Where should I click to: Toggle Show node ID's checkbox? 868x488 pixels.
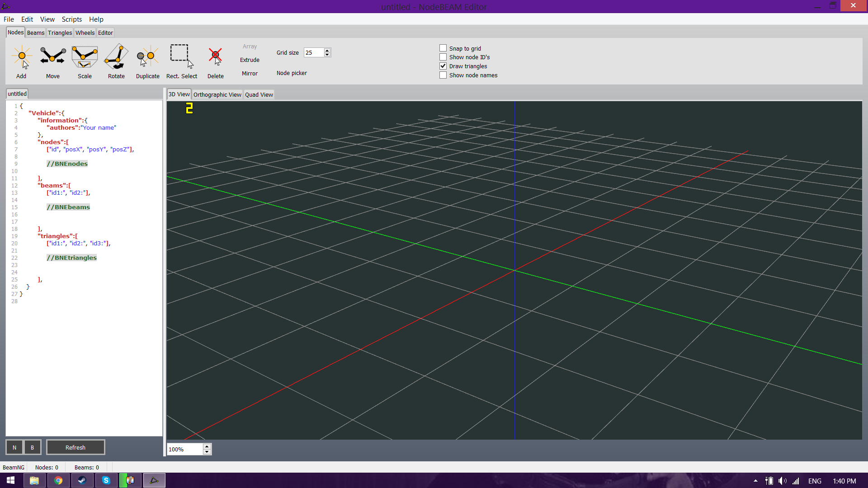coord(443,57)
